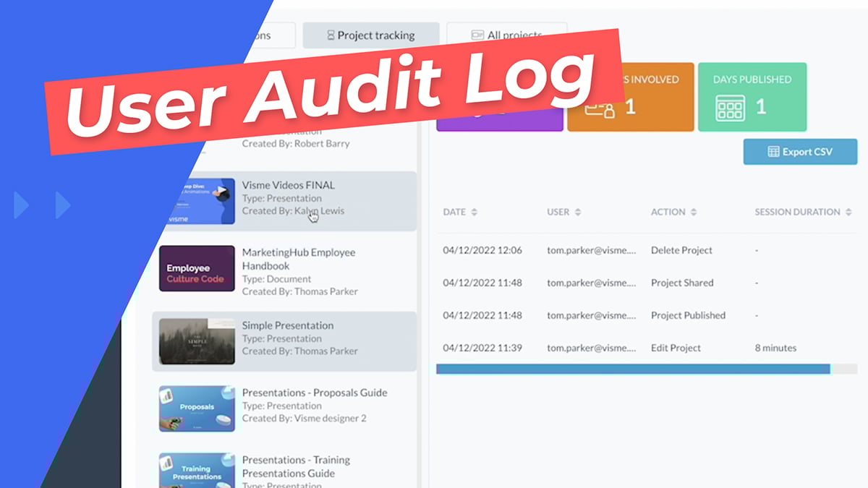Select Presentations - Training Presentations Guide title

pos(296,466)
